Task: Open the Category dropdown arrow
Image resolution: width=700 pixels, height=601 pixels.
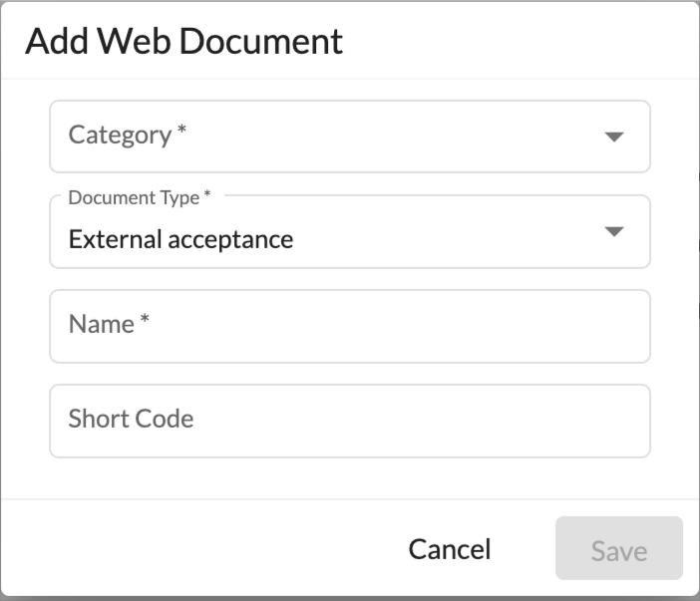Action: pyautogui.click(x=614, y=137)
